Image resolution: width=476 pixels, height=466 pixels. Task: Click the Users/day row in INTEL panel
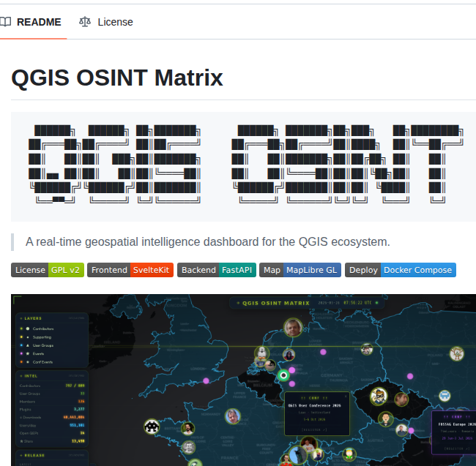[x=52, y=425]
